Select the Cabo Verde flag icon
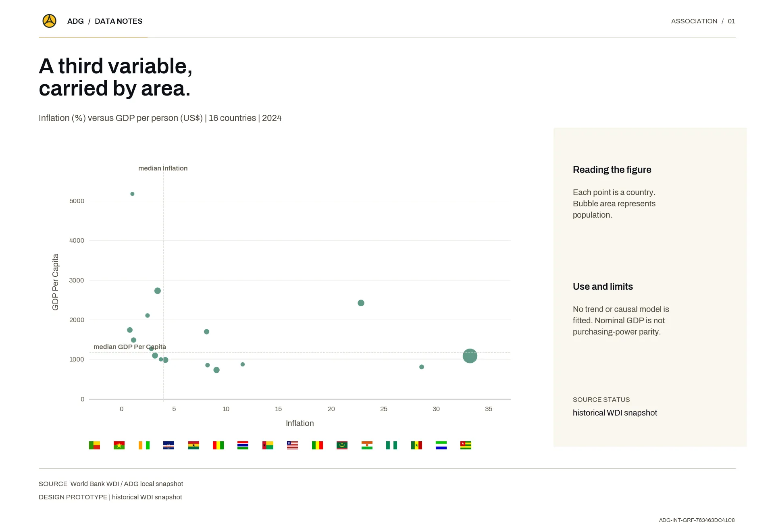Image resolution: width=774 pixels, height=532 pixels. (169, 445)
